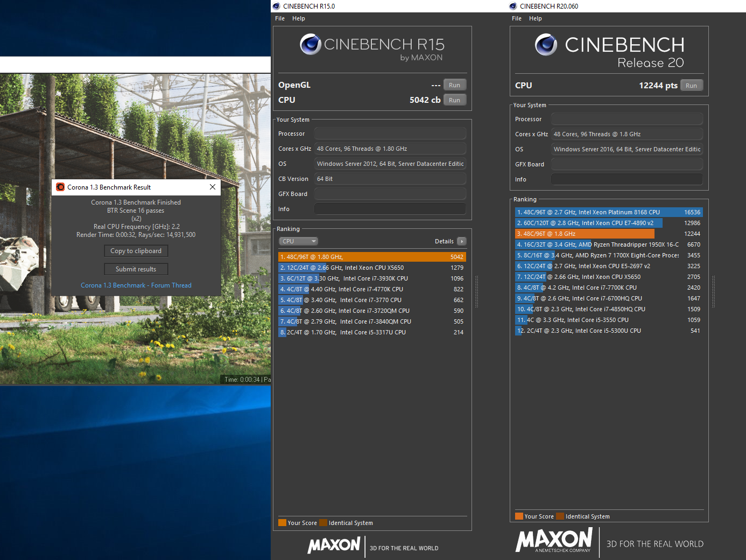
Task: Select R15 ranking row Core i7-3770
Action: (372, 300)
